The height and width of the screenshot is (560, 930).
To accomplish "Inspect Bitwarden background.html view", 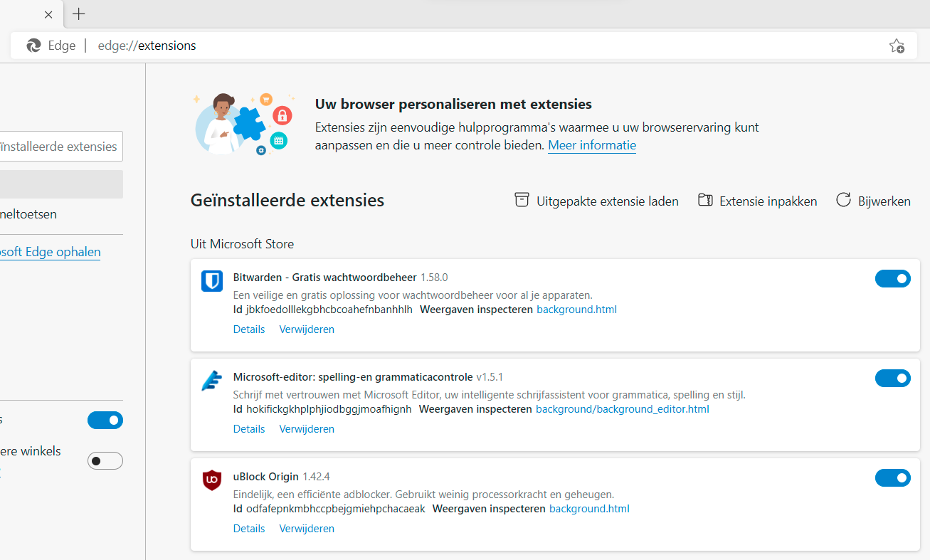I will [576, 310].
